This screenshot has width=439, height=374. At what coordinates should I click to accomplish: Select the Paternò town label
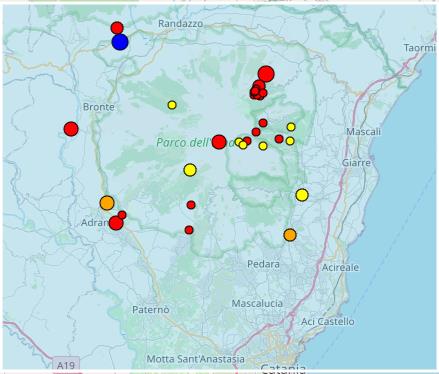pos(151,310)
